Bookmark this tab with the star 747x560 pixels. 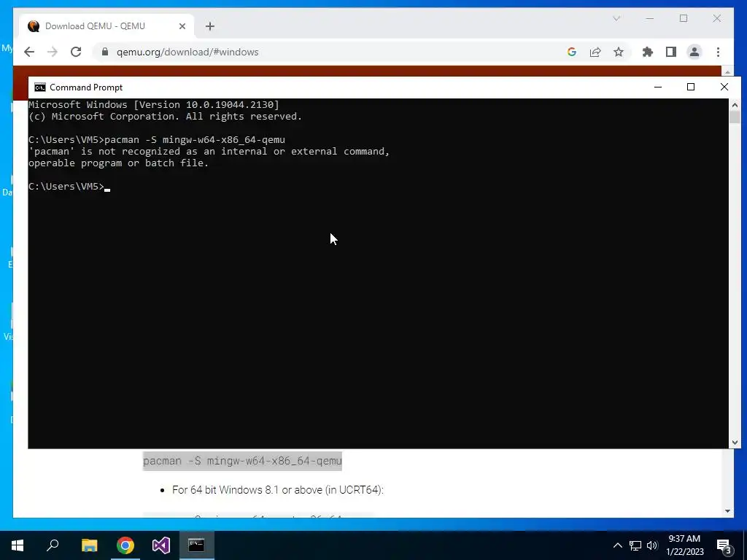(619, 52)
